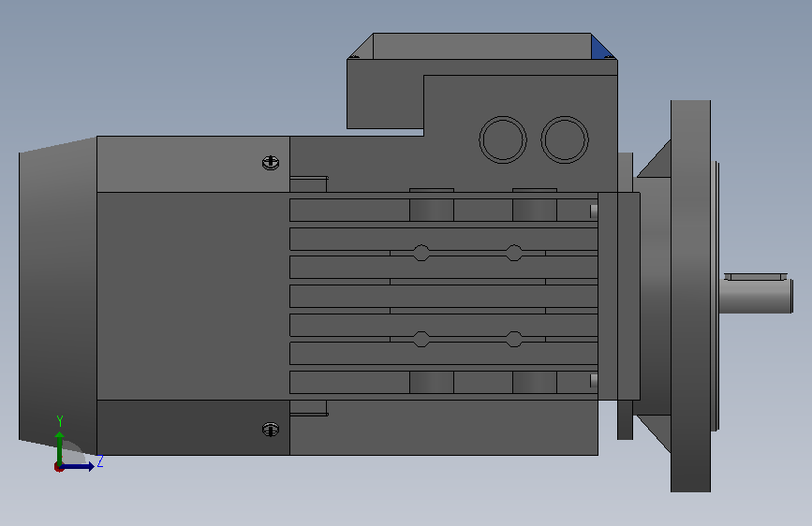Select the large mounting flange disc
The height and width of the screenshot is (526, 812).
[x=690, y=296]
